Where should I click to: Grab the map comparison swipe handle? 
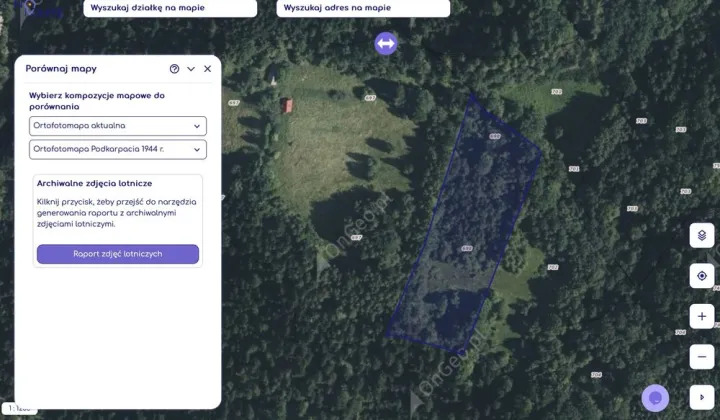(386, 44)
